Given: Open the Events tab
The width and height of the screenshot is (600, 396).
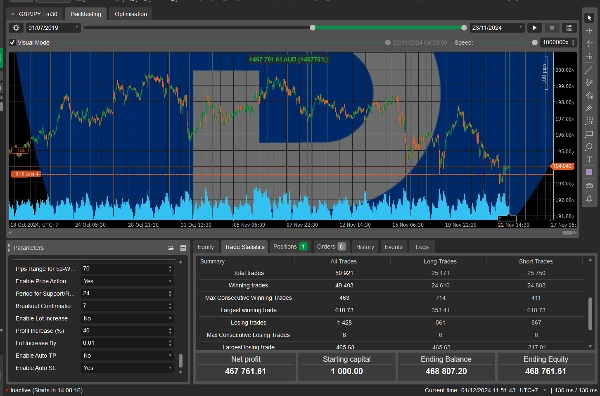Looking at the screenshot, I should (393, 247).
